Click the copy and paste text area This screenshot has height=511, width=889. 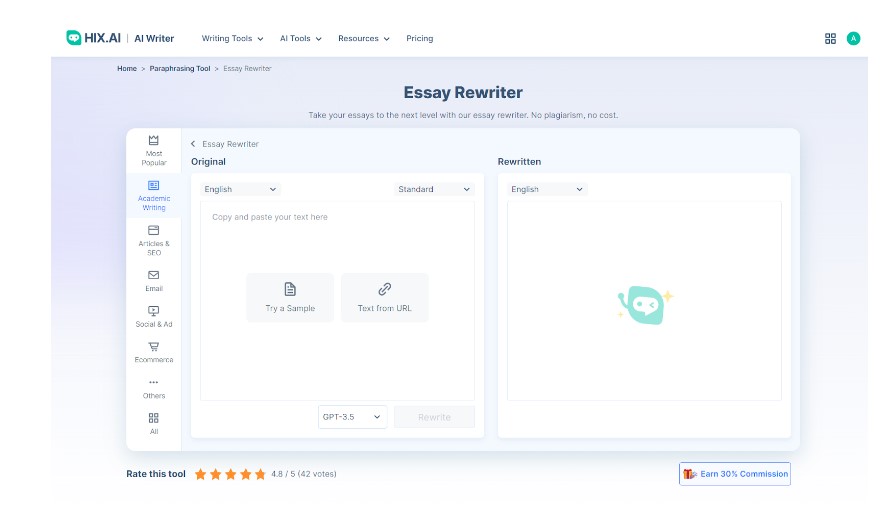pyautogui.click(x=337, y=240)
